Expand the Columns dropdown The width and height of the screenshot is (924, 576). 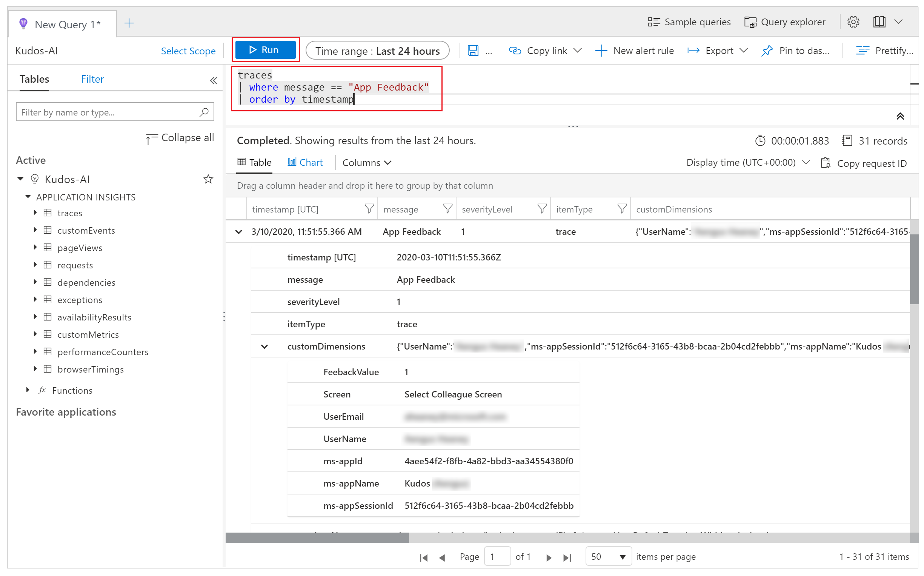point(367,162)
